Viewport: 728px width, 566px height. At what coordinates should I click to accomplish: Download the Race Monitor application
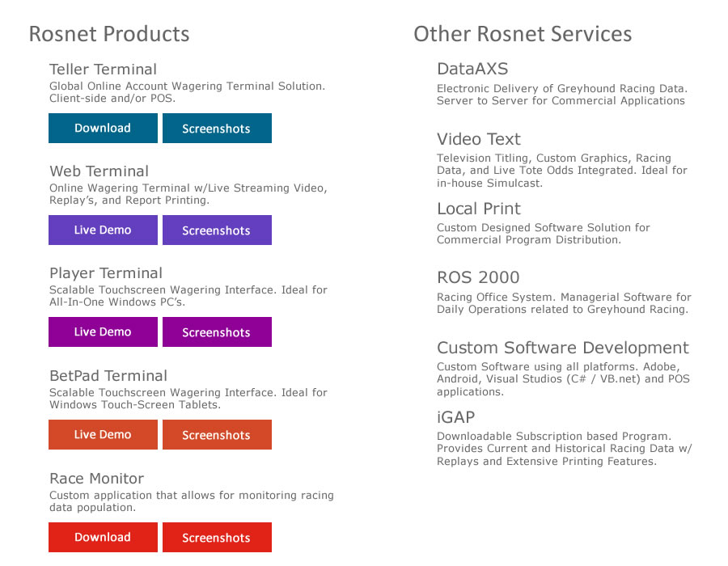coord(103,537)
